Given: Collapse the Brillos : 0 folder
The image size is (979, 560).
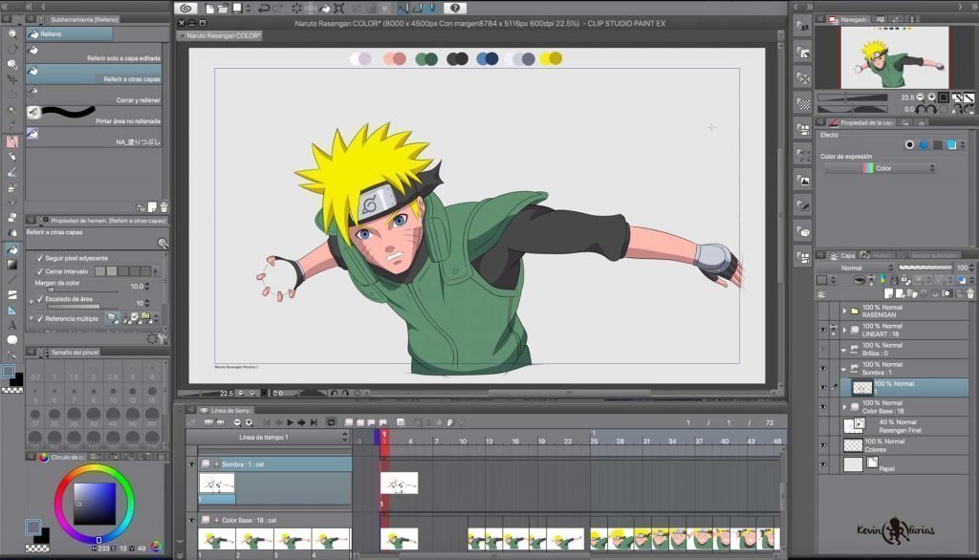Looking at the screenshot, I should pyautogui.click(x=844, y=350).
